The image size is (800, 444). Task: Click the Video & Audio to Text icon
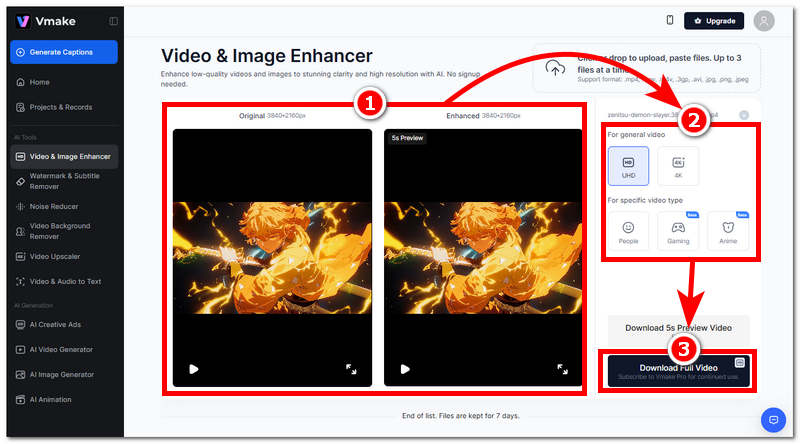[x=20, y=281]
